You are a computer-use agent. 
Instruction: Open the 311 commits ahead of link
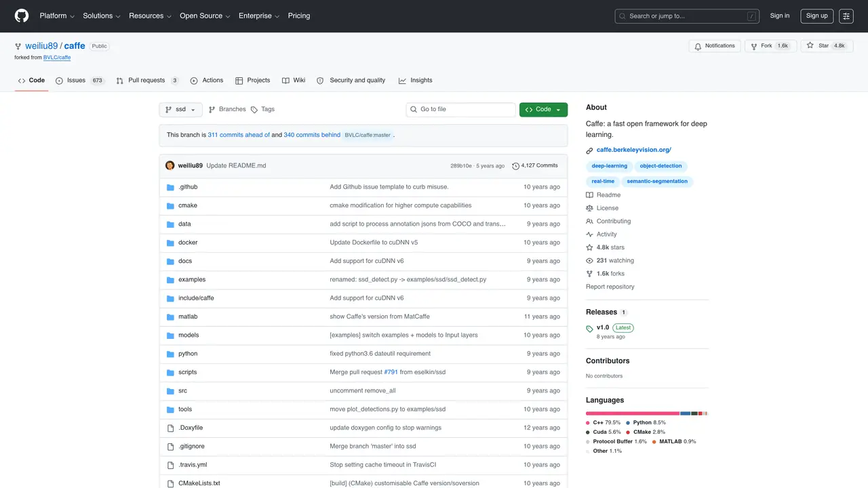click(239, 135)
